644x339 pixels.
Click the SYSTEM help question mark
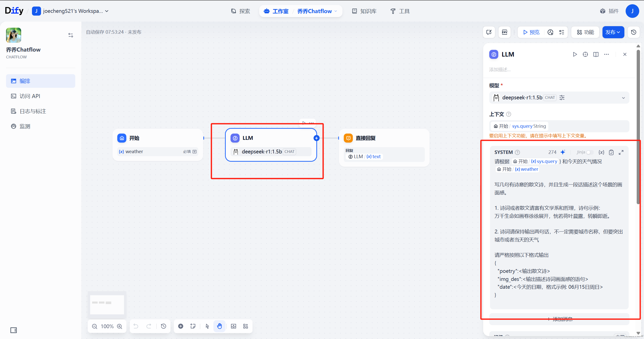pos(517,152)
